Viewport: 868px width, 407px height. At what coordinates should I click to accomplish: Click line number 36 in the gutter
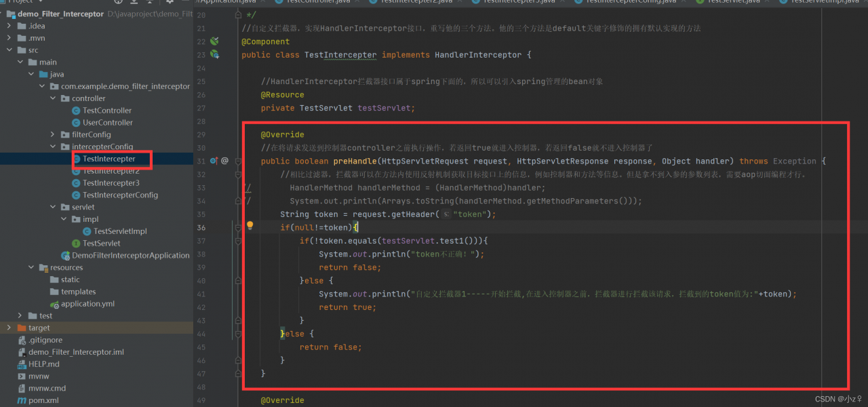201,227
